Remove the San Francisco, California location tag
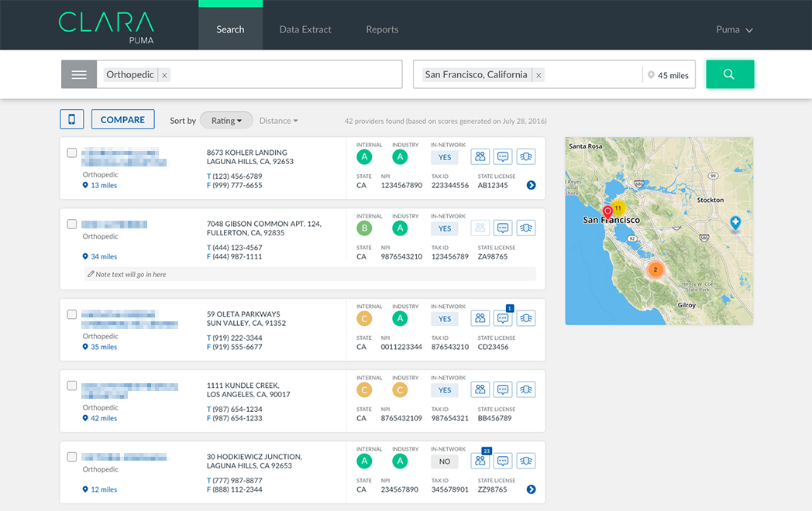The height and width of the screenshot is (511, 812). pyautogui.click(x=538, y=75)
